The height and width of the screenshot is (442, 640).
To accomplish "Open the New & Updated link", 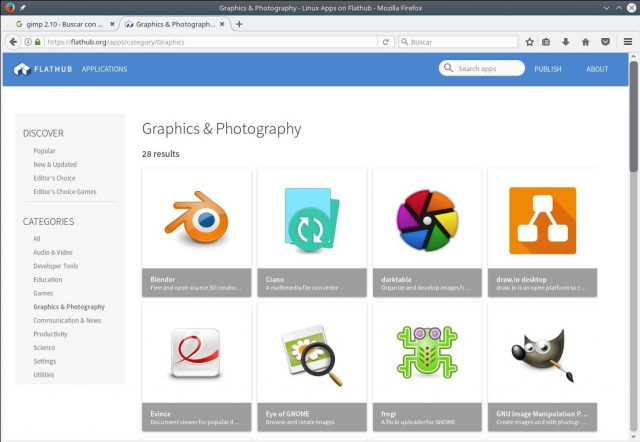I will pos(55,164).
